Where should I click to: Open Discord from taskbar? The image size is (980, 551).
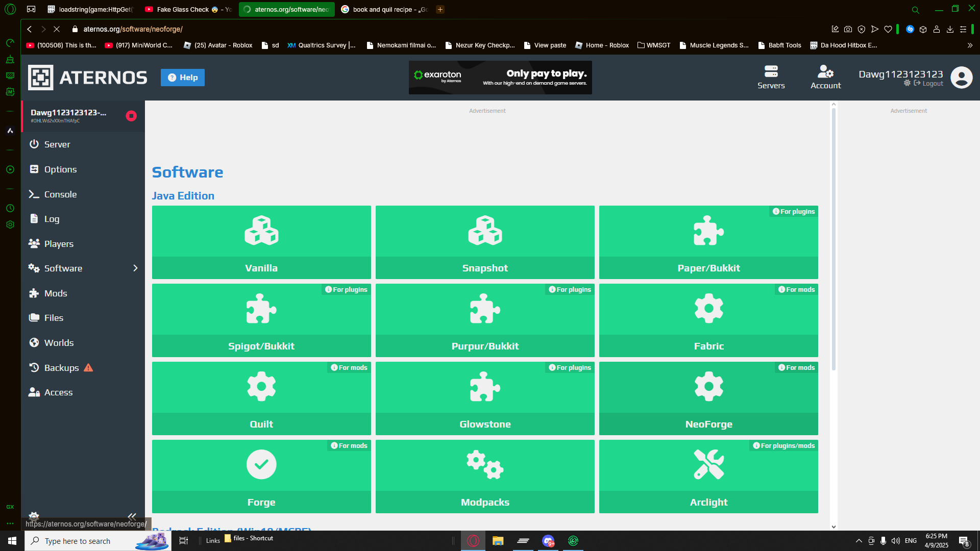[548, 541]
